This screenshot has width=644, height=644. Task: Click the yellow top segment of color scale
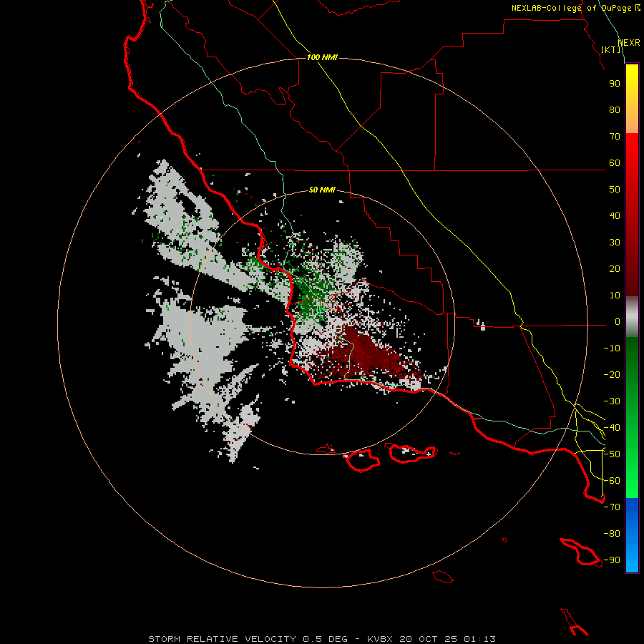click(632, 99)
